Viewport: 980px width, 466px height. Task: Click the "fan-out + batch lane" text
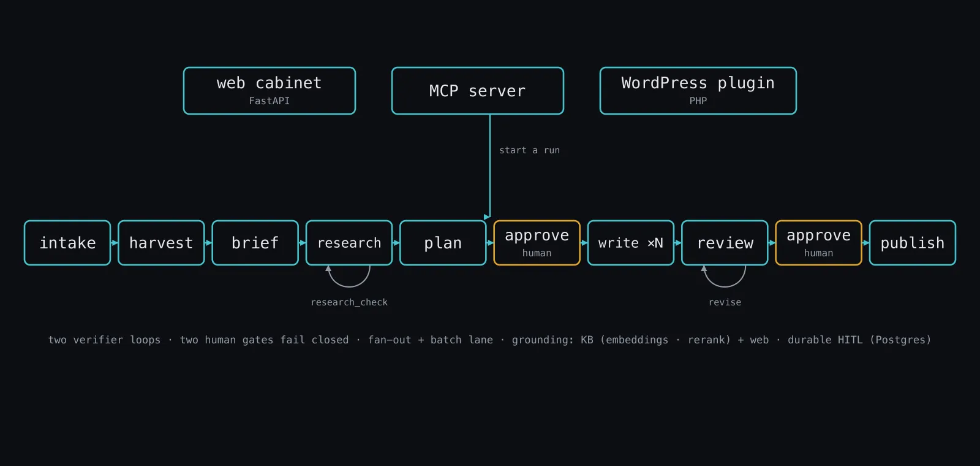click(431, 340)
